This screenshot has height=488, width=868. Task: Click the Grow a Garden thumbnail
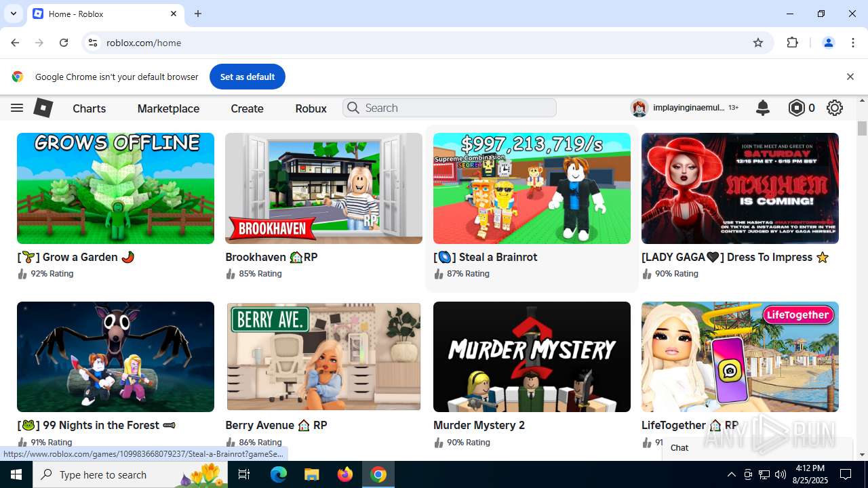tap(115, 188)
